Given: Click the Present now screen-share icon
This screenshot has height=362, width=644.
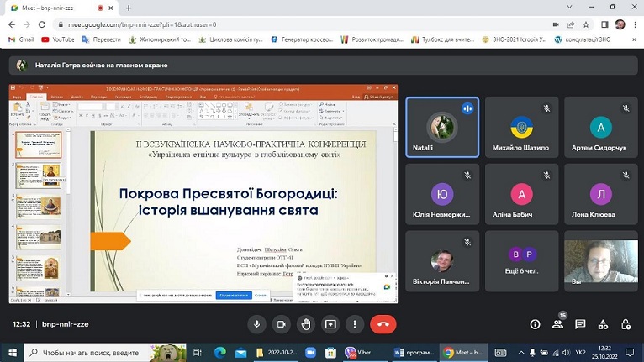Looking at the screenshot, I should pyautogui.click(x=330, y=324).
